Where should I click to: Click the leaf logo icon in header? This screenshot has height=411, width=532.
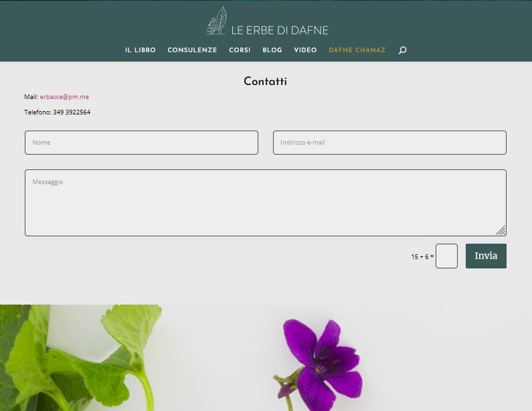[216, 21]
